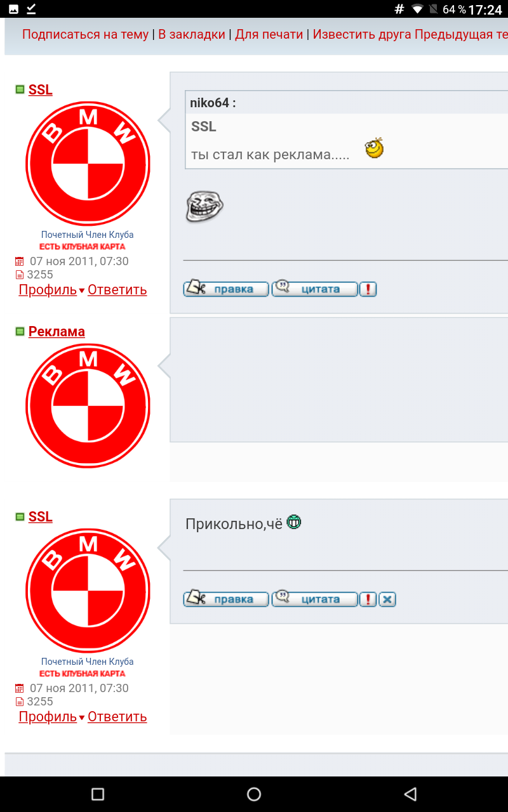Tap the calendar icon beside first join date

19,261
